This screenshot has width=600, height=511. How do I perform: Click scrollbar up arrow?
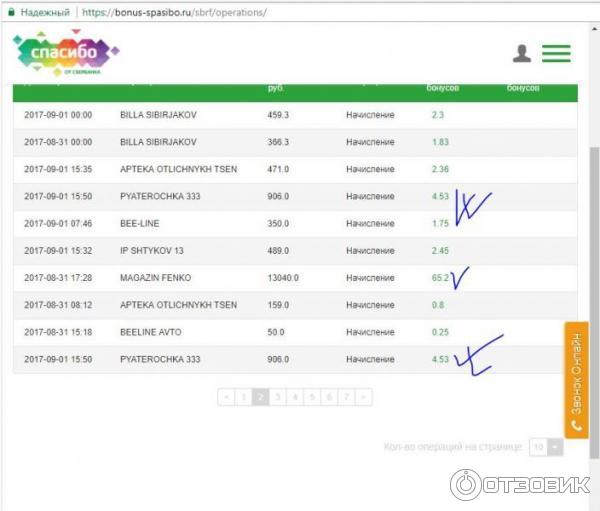594,29
